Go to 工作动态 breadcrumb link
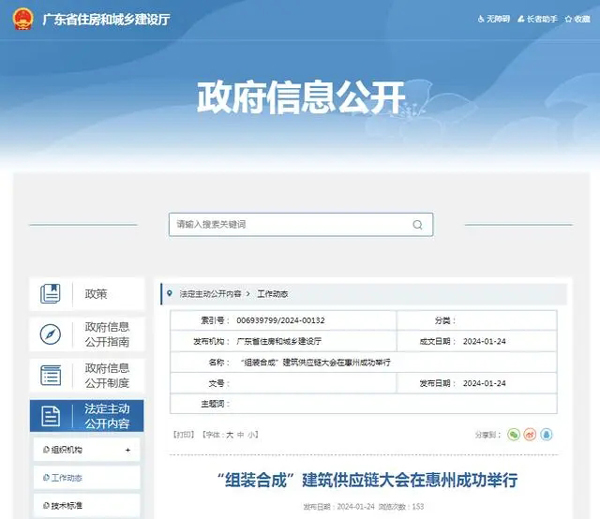Viewport: 600px width, 519px height. coord(272,294)
